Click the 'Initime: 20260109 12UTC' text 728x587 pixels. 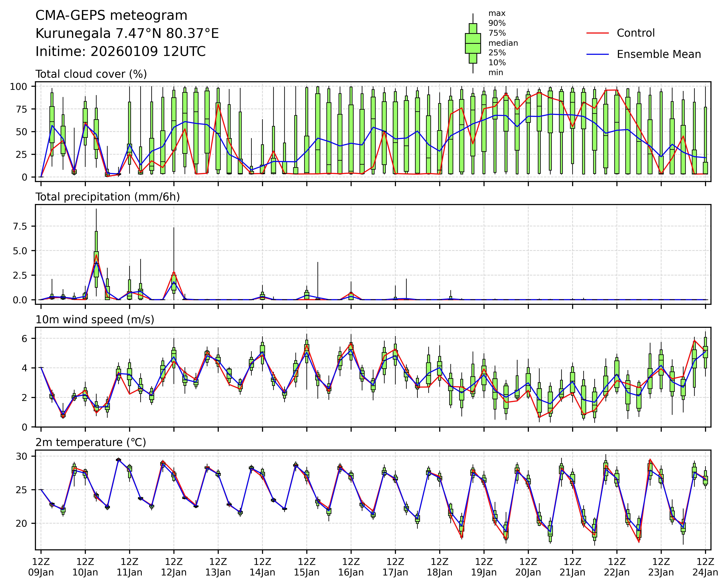pyautogui.click(x=120, y=52)
